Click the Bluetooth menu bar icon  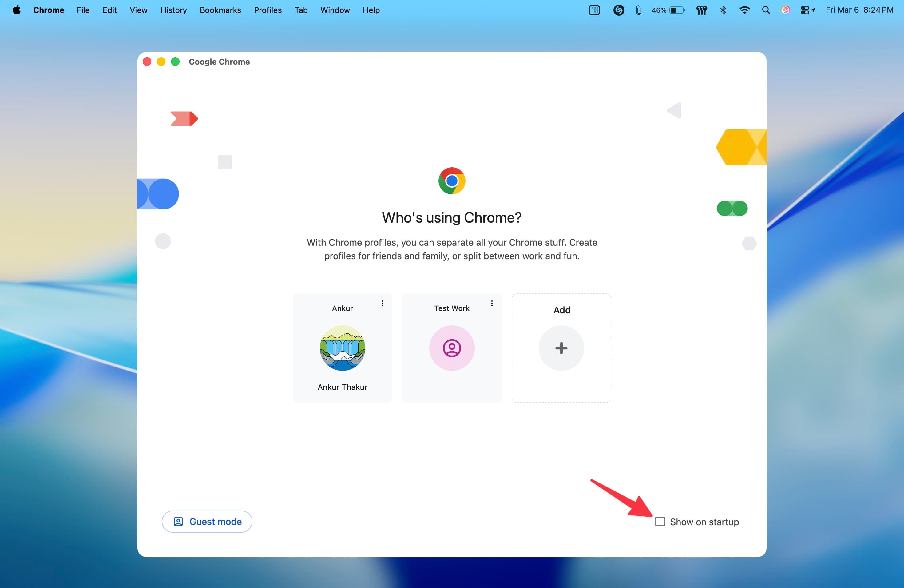click(x=723, y=10)
